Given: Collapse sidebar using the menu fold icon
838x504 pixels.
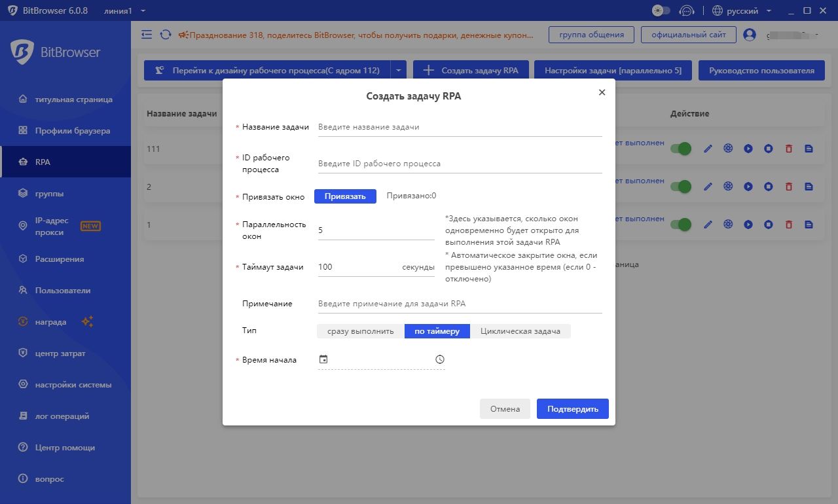Looking at the screenshot, I should [x=147, y=35].
